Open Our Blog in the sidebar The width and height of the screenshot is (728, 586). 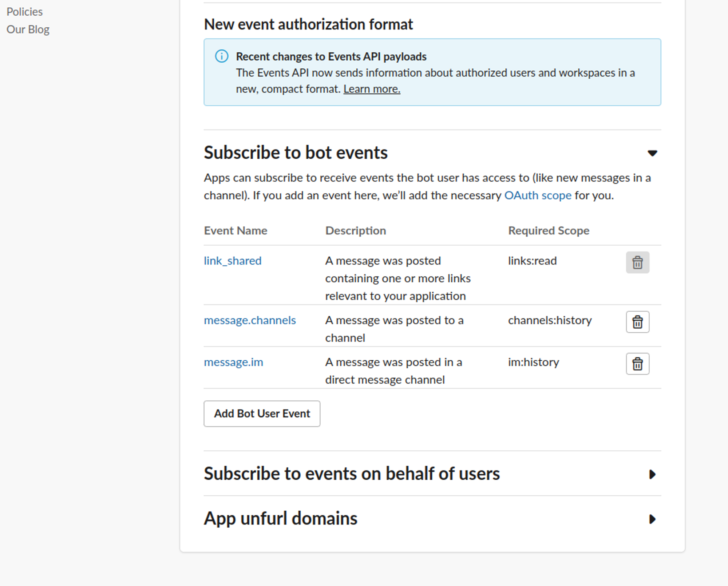point(28,29)
